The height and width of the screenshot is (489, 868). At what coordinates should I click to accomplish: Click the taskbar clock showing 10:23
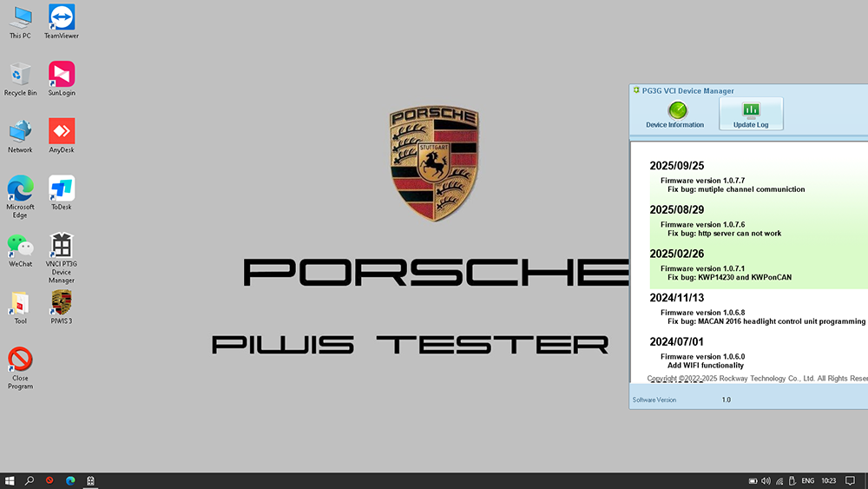coord(828,480)
